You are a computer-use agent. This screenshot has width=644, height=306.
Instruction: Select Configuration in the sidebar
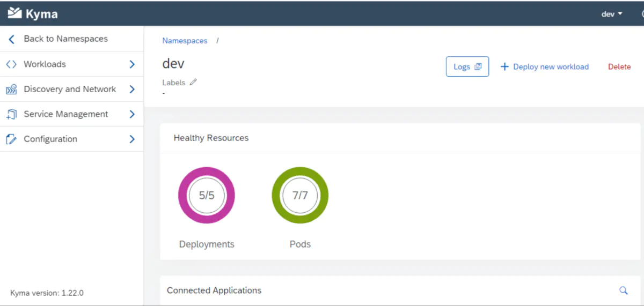(x=50, y=139)
